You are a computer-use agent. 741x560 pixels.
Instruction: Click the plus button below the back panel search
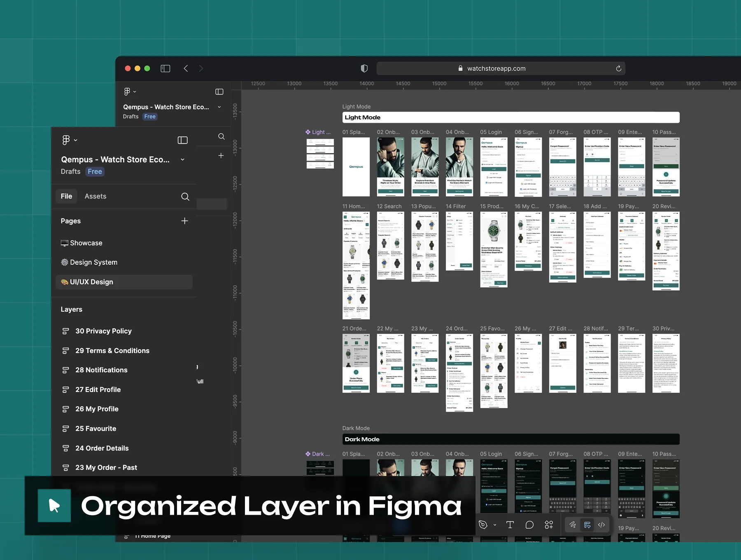(221, 156)
